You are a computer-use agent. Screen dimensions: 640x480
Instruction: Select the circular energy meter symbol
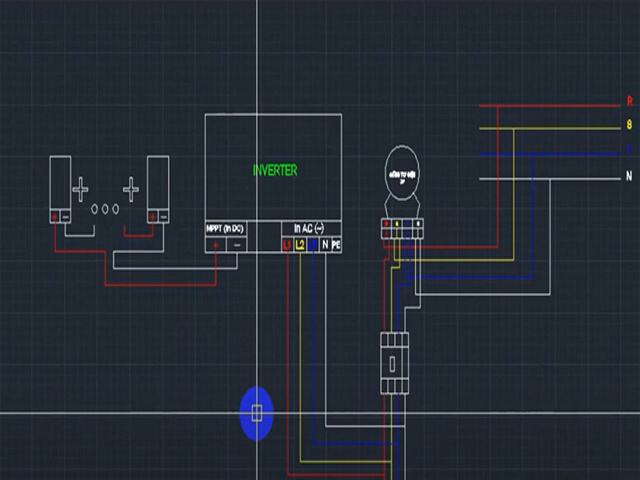click(402, 173)
